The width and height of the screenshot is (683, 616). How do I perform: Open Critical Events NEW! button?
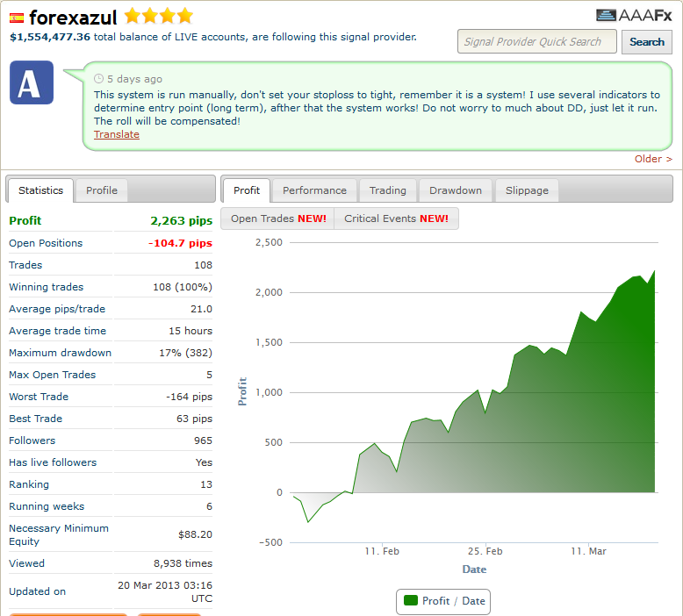(x=396, y=218)
